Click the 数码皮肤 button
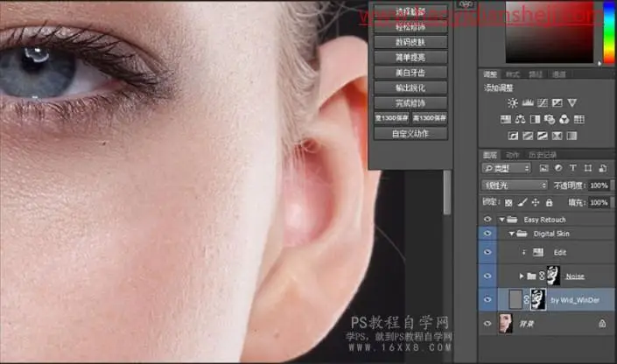This screenshot has height=364, width=617. 410,42
